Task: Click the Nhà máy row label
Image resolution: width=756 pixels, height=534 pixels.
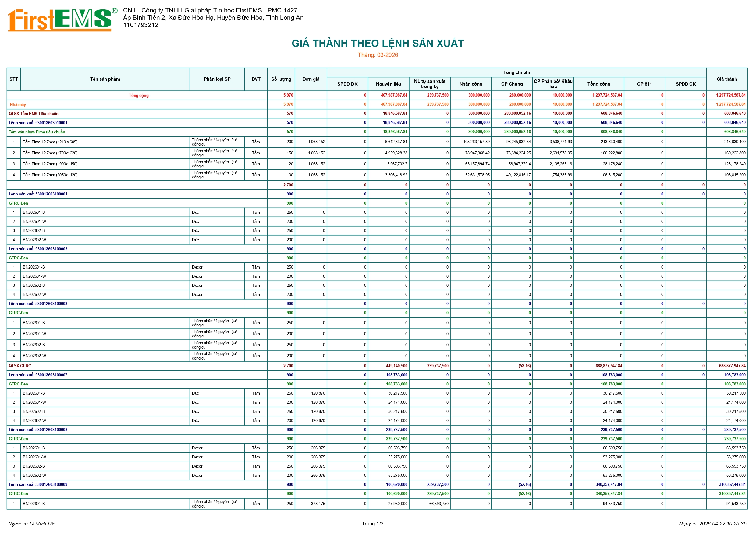Action: pos(18,105)
